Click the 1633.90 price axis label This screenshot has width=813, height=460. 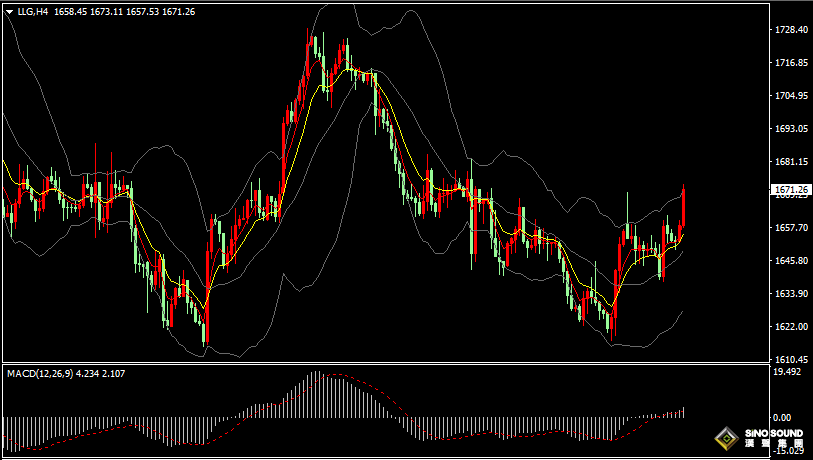click(791, 294)
